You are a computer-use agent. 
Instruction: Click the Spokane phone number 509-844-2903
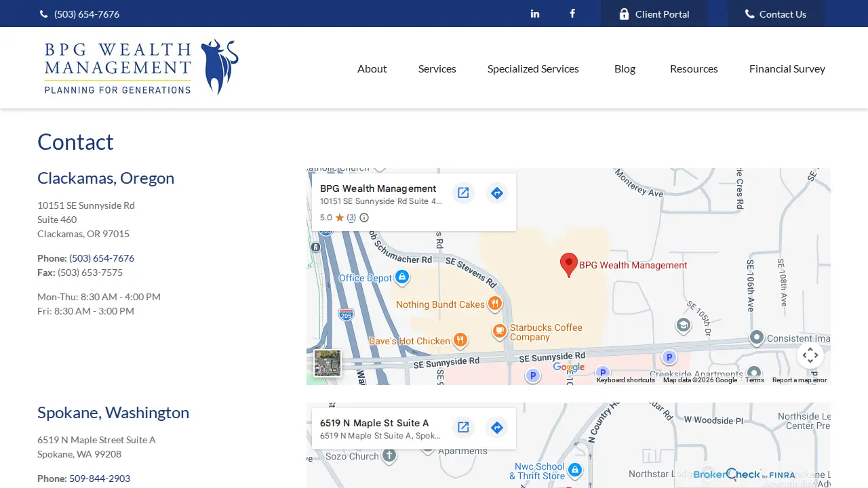[x=100, y=479]
